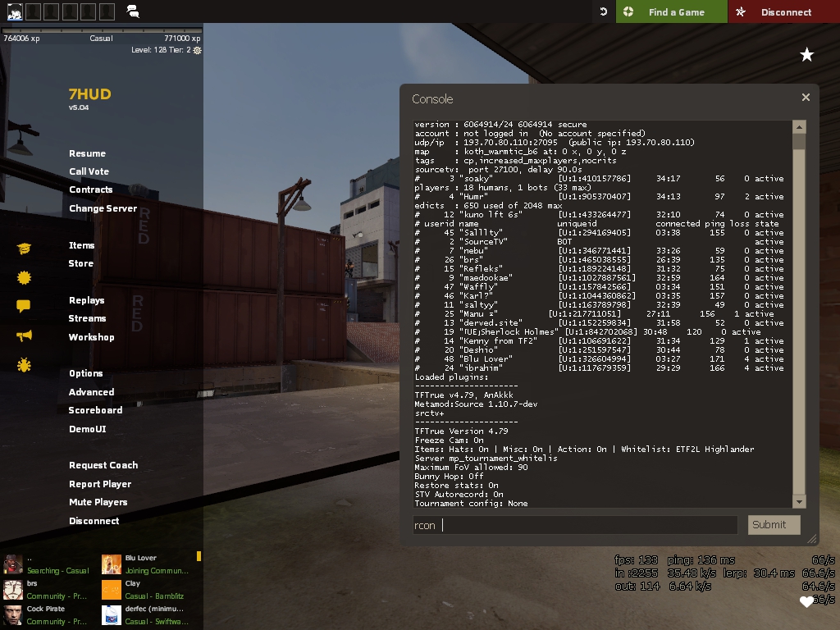Image resolution: width=840 pixels, height=630 pixels.
Task: Select friend Blu Lover's avatar
Action: tap(112, 564)
